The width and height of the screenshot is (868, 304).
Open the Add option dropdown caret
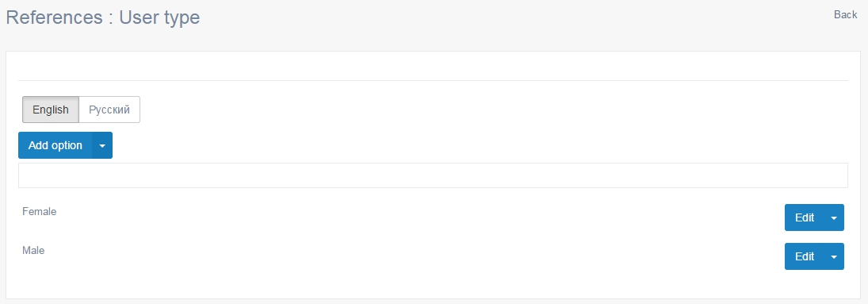(x=102, y=145)
